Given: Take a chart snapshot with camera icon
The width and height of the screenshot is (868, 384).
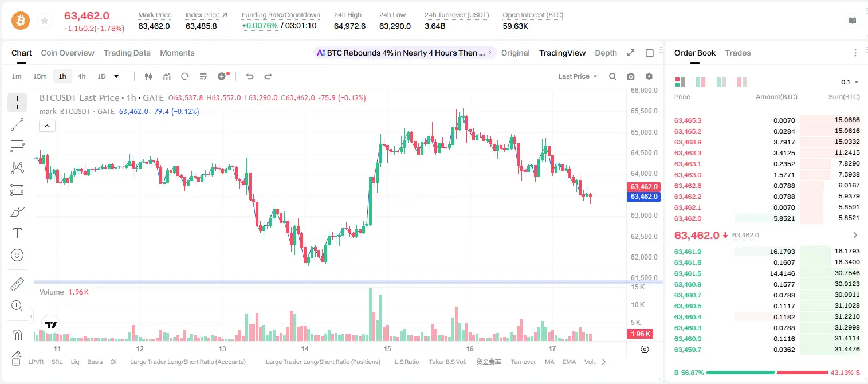Looking at the screenshot, I should coord(631,76).
